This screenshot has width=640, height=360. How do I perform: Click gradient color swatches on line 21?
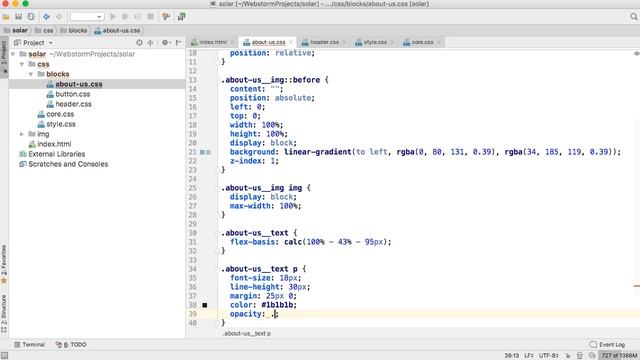coord(205,152)
